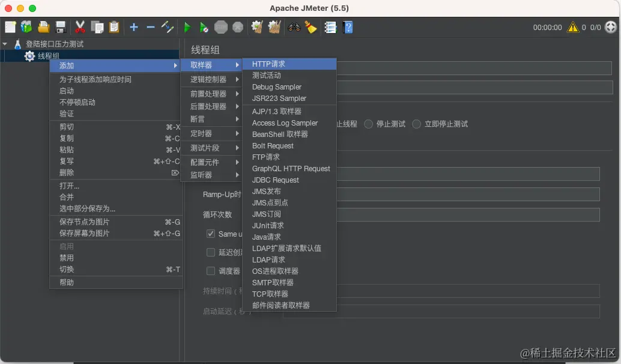The image size is (621, 364).
Task: Choose JDBC Request from the submenu
Action: (275, 180)
